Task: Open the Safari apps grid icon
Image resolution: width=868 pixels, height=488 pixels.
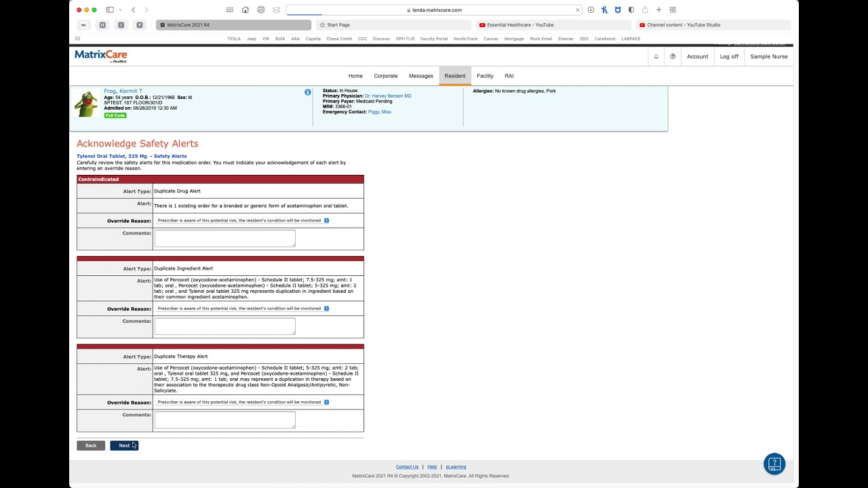Action: tap(230, 10)
